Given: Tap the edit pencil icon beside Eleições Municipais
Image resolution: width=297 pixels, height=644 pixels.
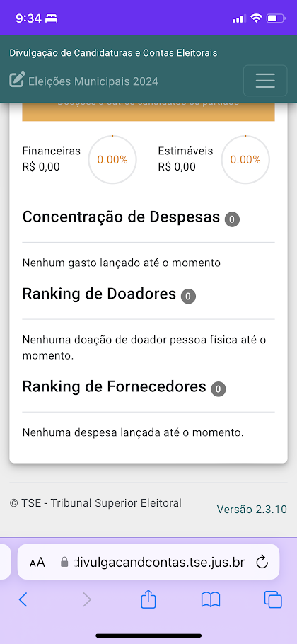Looking at the screenshot, I should 17,80.
